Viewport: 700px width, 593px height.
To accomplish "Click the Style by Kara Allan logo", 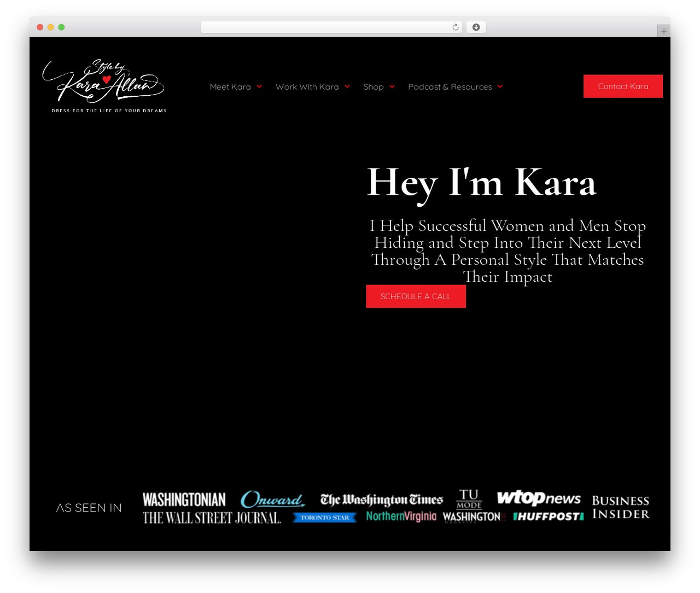I will point(104,85).
